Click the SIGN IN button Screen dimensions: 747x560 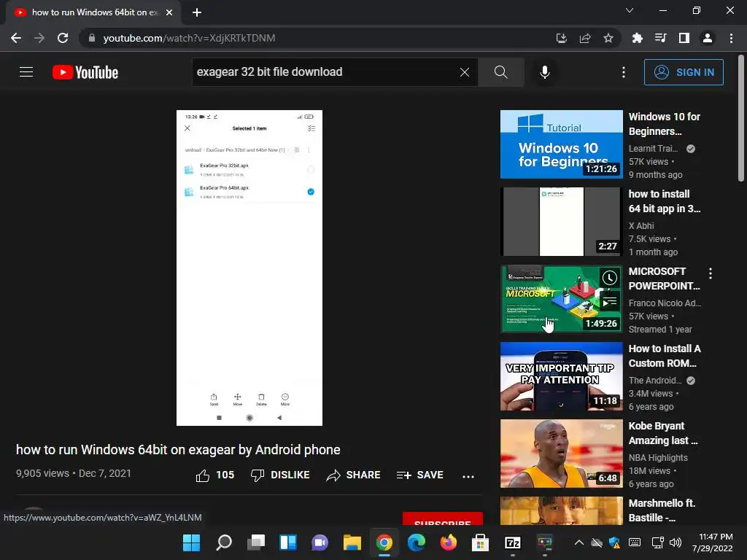684,72
